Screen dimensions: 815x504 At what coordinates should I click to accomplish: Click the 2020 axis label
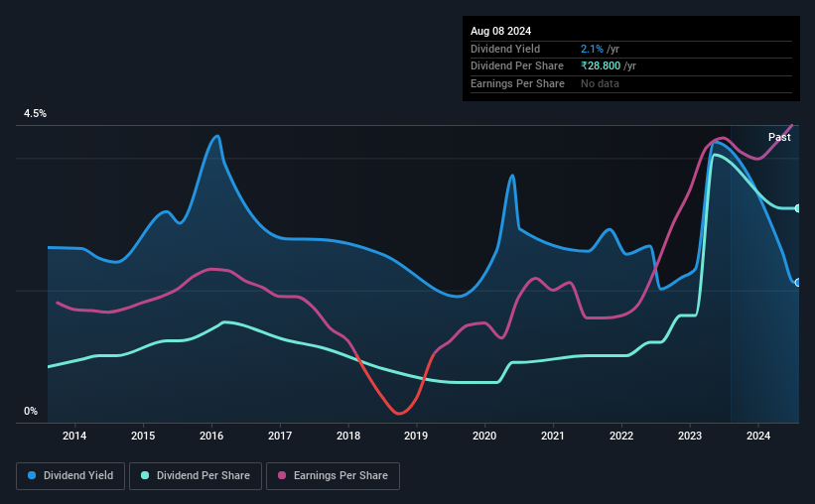484,436
